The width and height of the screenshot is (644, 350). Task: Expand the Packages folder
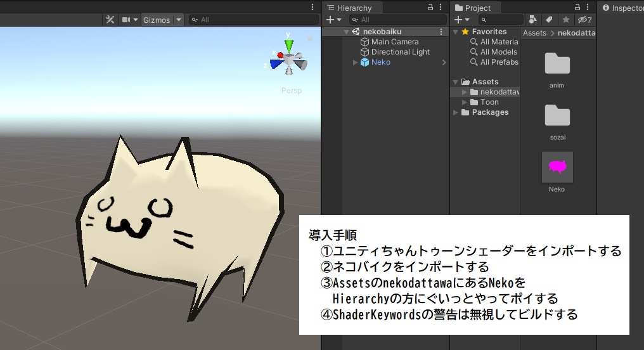[455, 113]
